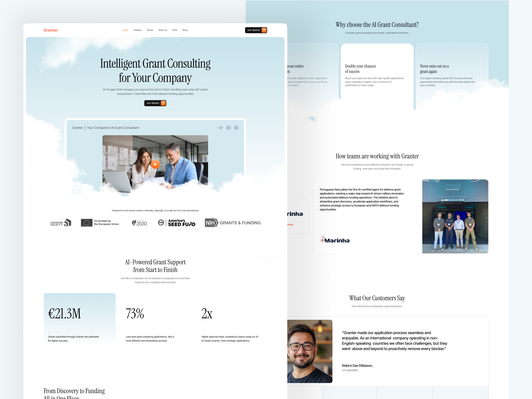
Task: Mute the video with the speaker icon
Action: coord(221,128)
